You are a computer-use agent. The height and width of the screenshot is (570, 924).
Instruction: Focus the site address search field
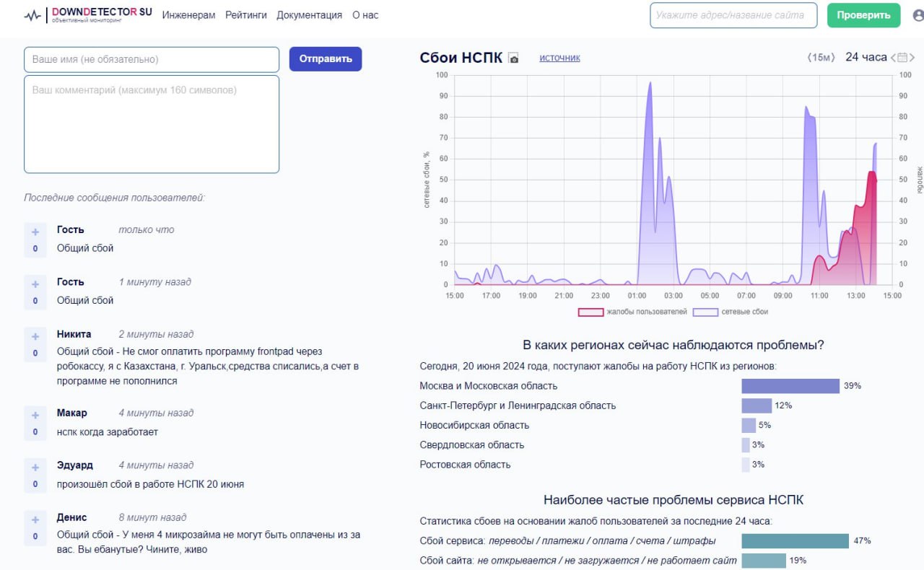[x=733, y=15]
